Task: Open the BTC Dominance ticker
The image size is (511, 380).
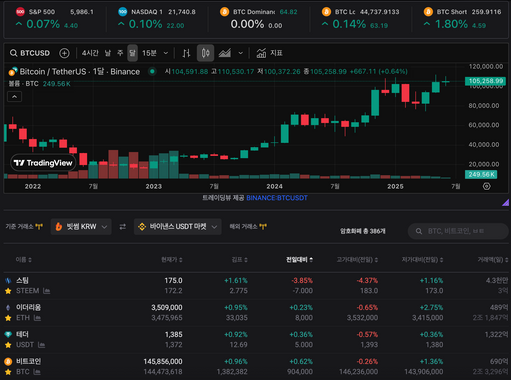Action: (x=258, y=18)
